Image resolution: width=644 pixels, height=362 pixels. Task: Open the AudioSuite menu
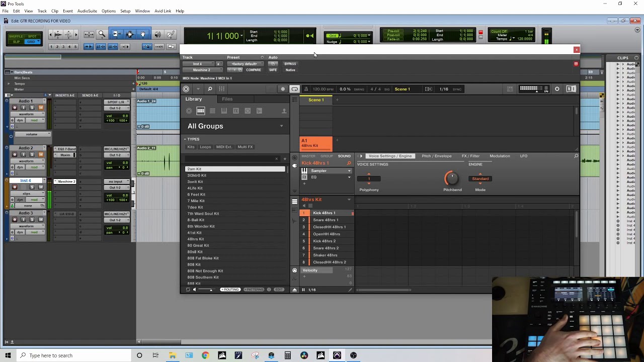point(87,11)
